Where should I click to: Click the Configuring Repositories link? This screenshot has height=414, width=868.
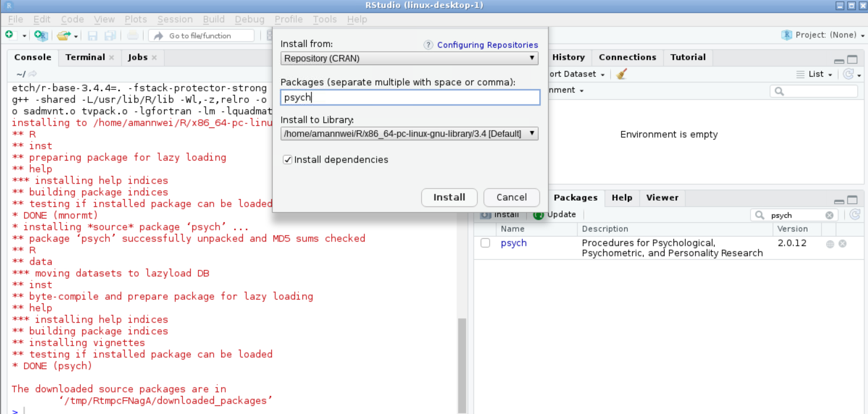487,45
